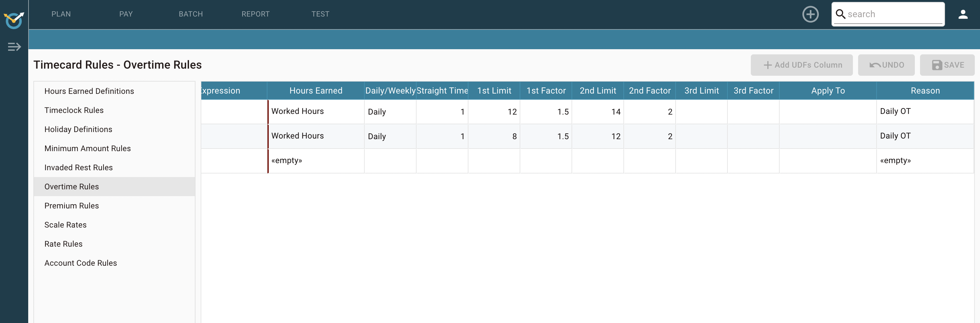Expand the sidebar with the arrow icon
The height and width of the screenshot is (323, 980).
coord(14,47)
